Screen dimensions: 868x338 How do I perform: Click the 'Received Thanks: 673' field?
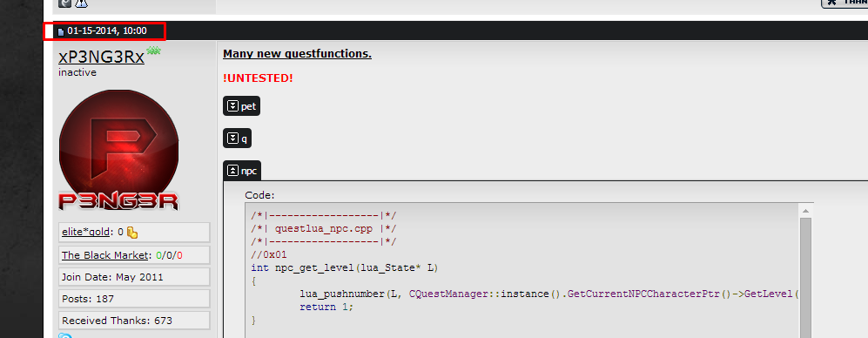coord(134,321)
